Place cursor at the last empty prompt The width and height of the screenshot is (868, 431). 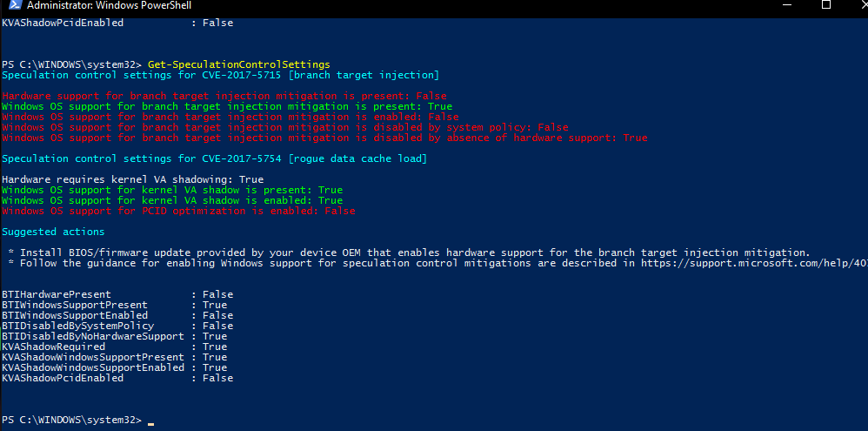click(x=151, y=421)
